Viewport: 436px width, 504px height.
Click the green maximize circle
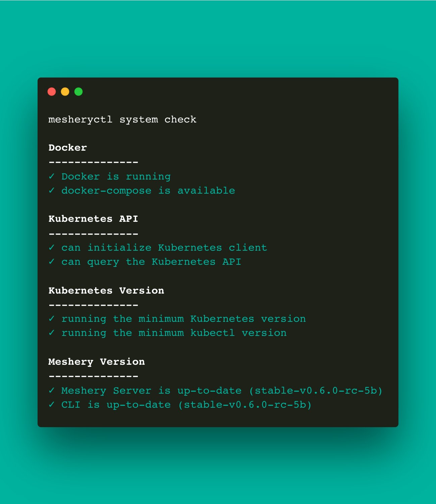point(79,91)
